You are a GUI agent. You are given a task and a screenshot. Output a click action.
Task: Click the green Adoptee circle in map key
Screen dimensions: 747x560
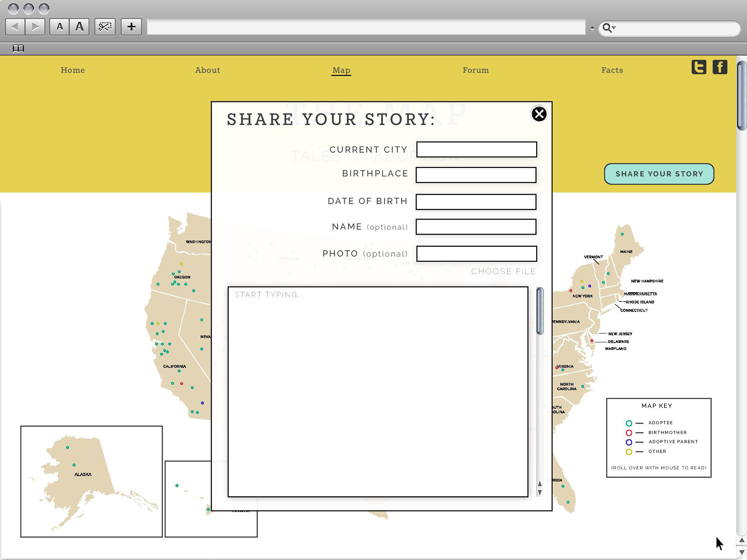[x=629, y=423]
